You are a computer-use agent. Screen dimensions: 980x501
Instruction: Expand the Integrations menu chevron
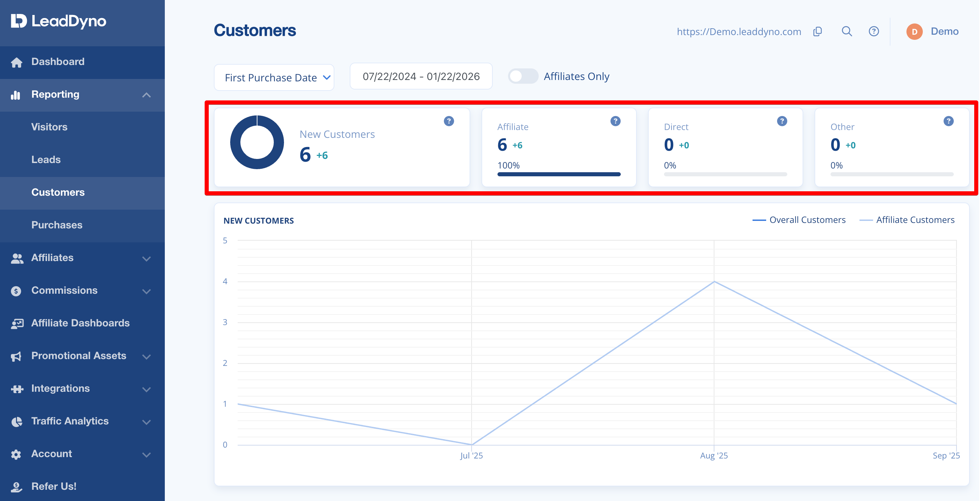coord(146,390)
